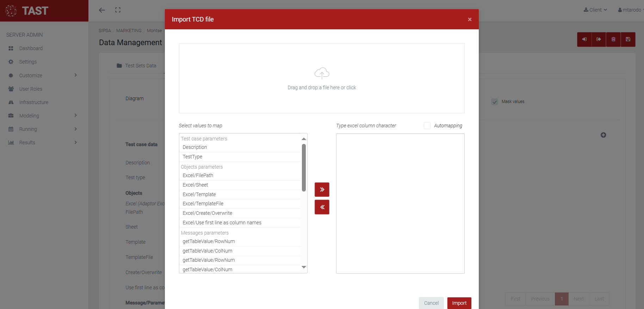
Task: Click the save floppy disk icon
Action: pos(628,40)
